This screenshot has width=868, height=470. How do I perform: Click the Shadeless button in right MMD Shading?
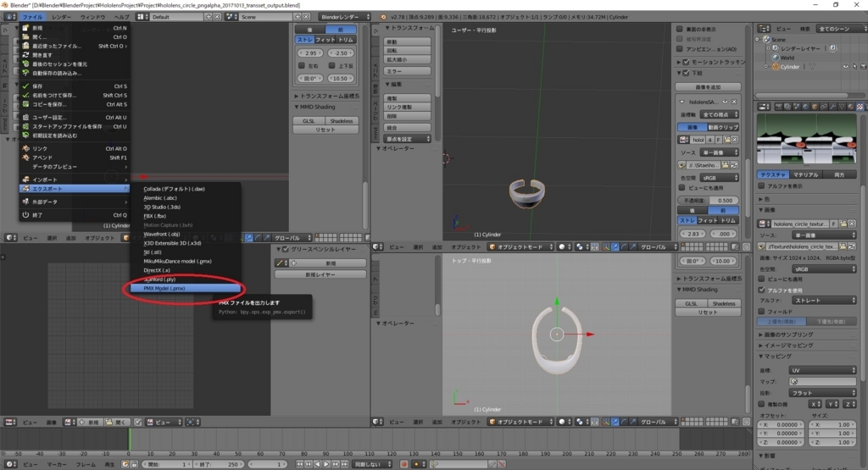tap(724, 303)
